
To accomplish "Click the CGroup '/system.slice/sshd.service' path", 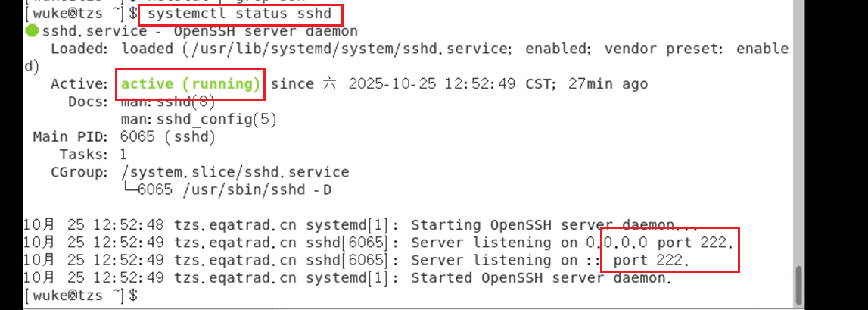I will (x=235, y=172).
